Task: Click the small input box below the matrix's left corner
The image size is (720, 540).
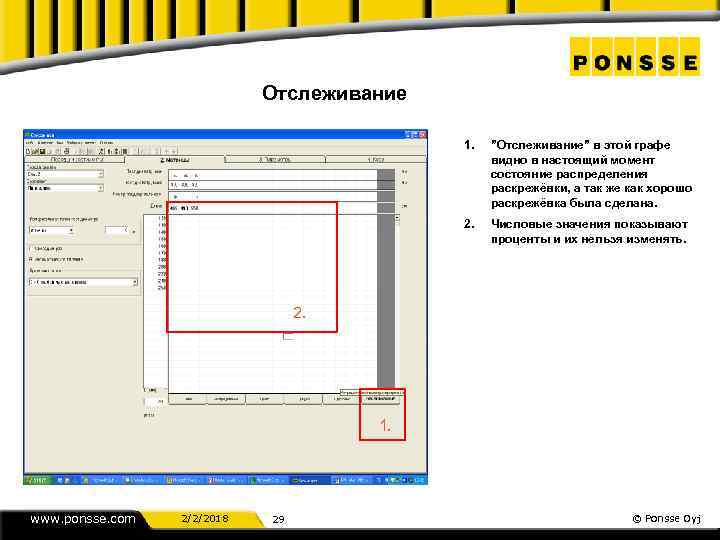Action: click(x=154, y=402)
